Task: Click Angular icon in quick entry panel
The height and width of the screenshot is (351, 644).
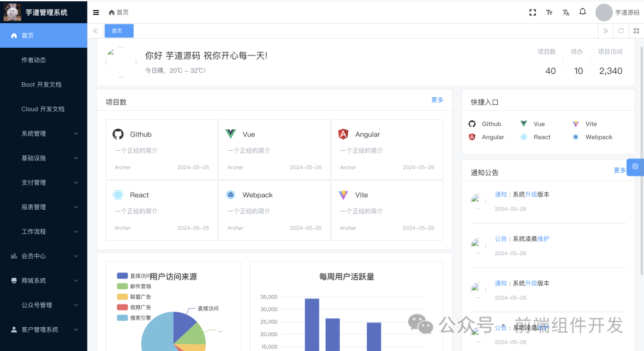Action: coord(472,137)
